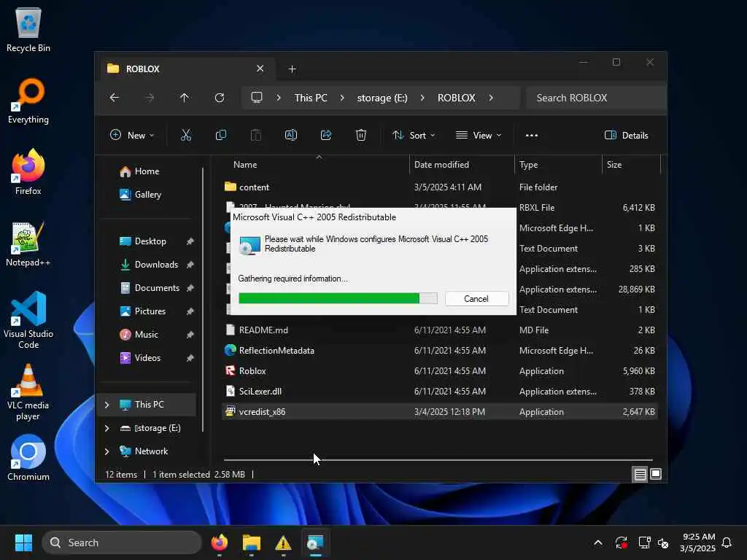The image size is (747, 560).
Task: Click chevron after This PC breadcrumb
Action: (x=342, y=98)
